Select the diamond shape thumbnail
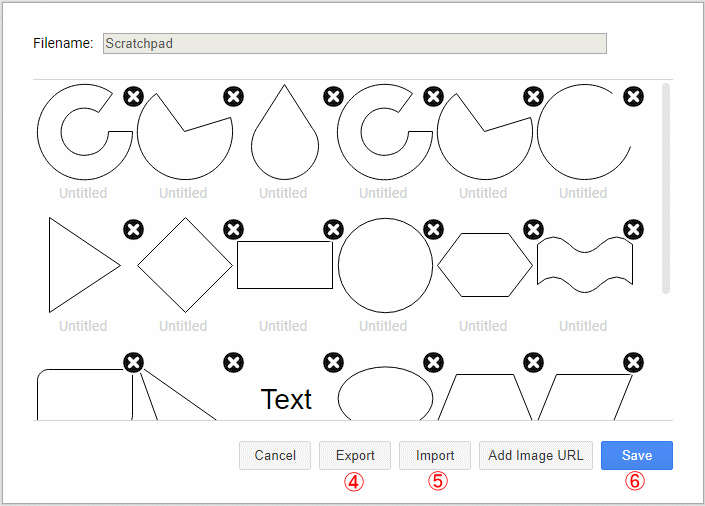The height and width of the screenshot is (506, 705). tap(184, 265)
